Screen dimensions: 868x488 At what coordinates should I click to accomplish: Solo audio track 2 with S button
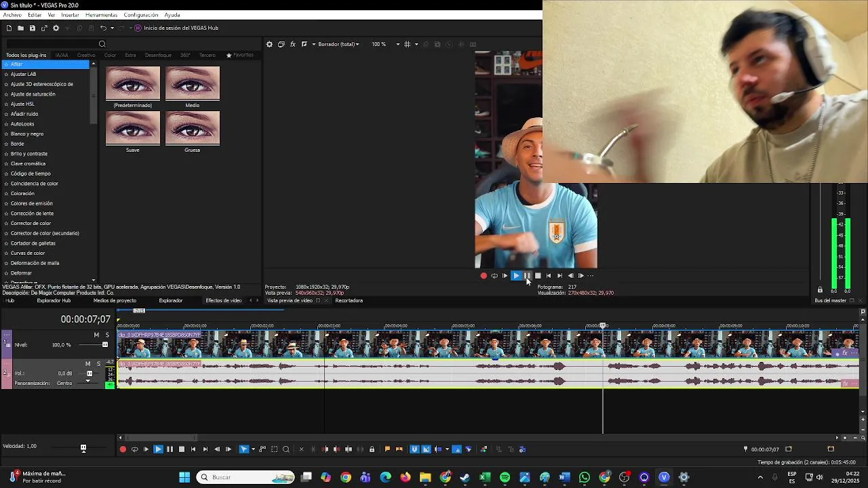[x=98, y=363]
